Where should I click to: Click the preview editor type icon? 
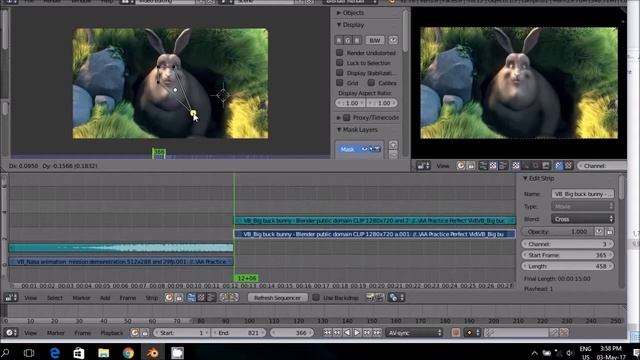pyautogui.click(x=423, y=165)
